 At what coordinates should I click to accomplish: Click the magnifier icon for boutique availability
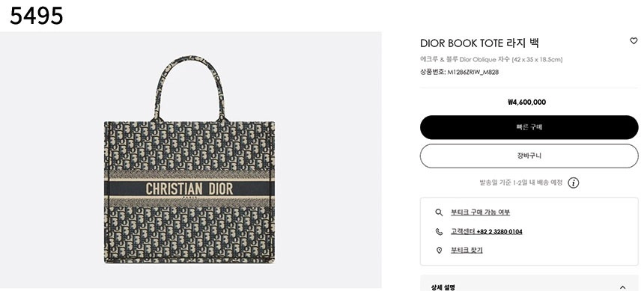[x=439, y=212]
